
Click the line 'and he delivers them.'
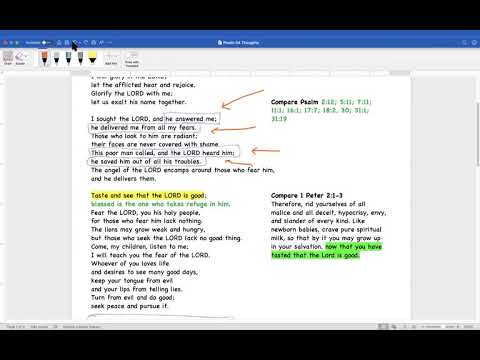click(123, 179)
